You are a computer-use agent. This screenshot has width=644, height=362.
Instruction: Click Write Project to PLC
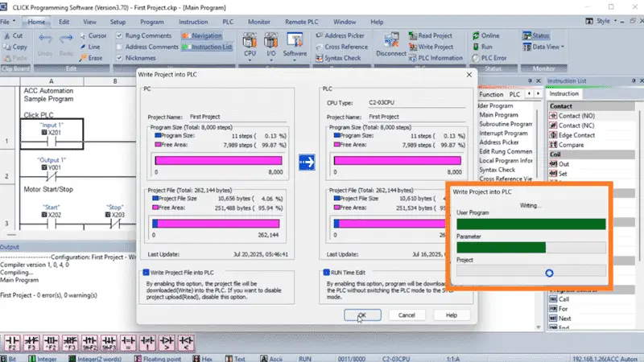pyautogui.click(x=431, y=47)
